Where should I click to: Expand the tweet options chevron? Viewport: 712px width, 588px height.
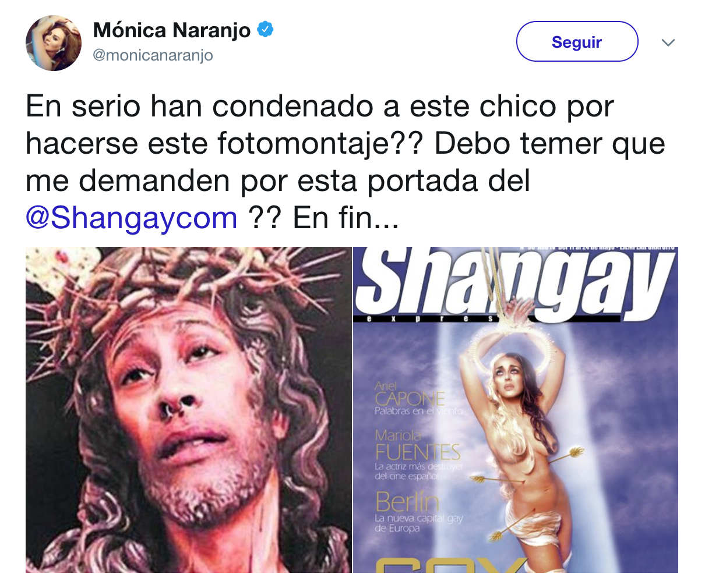tap(668, 42)
